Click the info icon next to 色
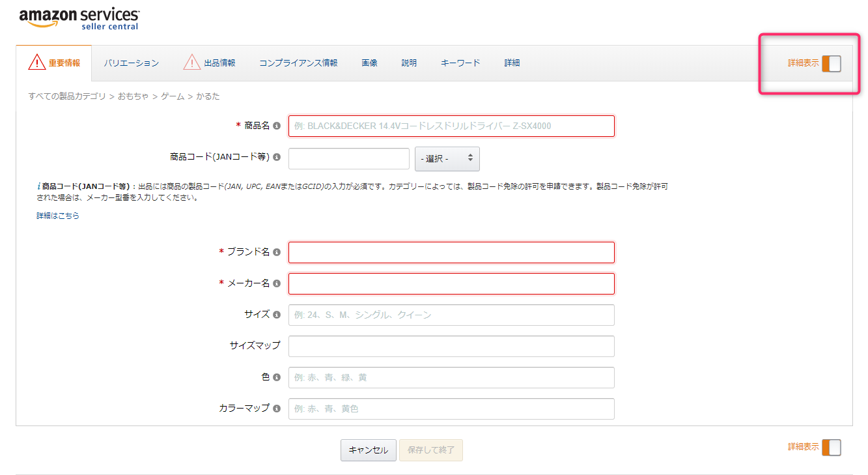Image resolution: width=868 pixels, height=475 pixels. coord(277,377)
